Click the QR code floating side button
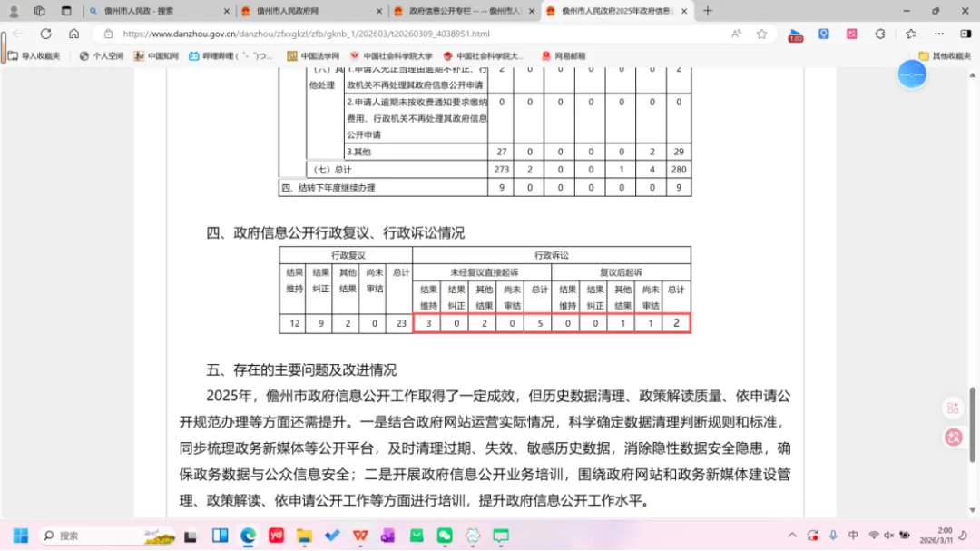The height and width of the screenshot is (551, 980). click(953, 408)
